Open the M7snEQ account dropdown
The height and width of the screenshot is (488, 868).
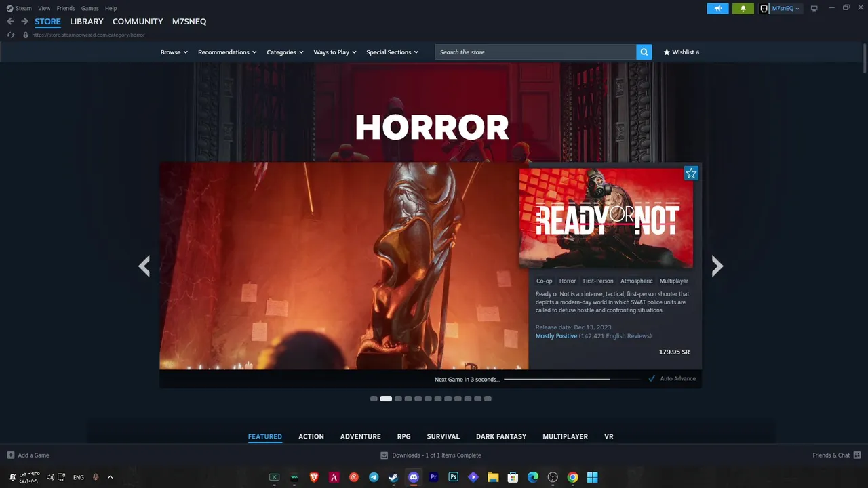tap(786, 8)
